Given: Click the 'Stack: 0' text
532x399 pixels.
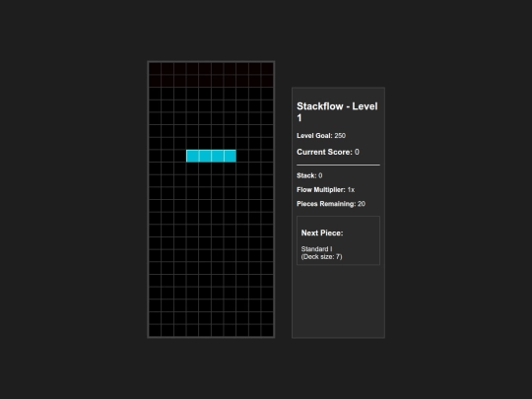Looking at the screenshot, I should [x=309, y=175].
